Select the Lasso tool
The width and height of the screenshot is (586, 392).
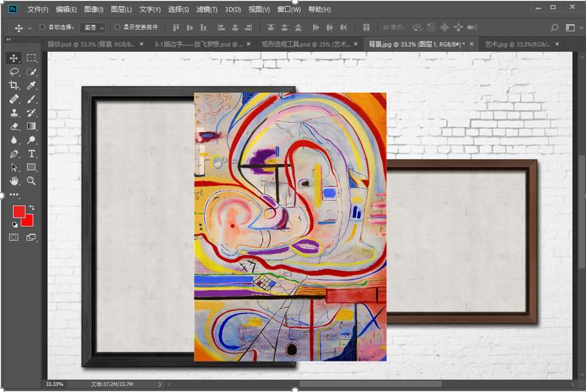[14, 72]
